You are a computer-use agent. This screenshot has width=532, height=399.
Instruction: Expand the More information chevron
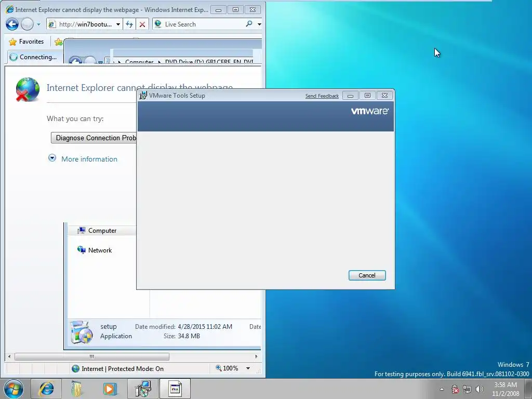pyautogui.click(x=52, y=158)
